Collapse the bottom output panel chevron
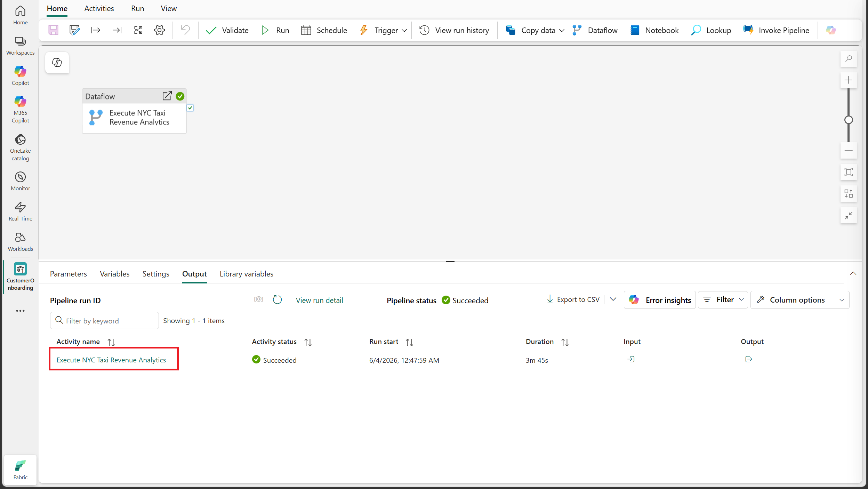 tap(853, 274)
